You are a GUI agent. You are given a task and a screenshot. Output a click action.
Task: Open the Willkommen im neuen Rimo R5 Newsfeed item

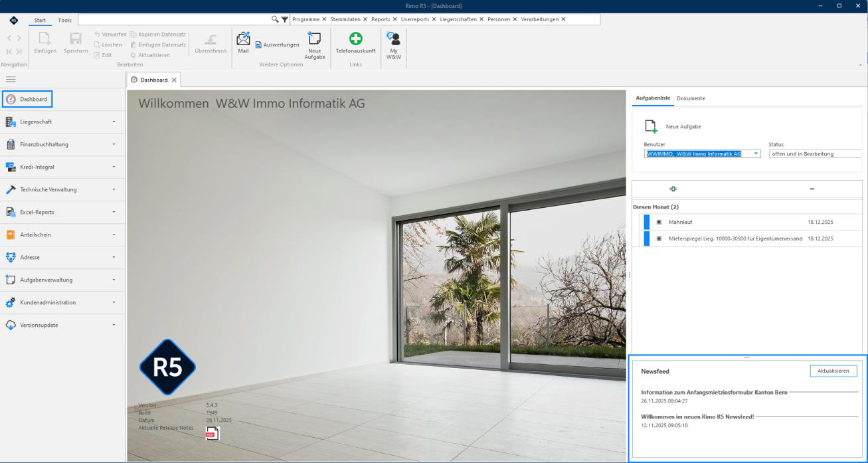point(697,417)
